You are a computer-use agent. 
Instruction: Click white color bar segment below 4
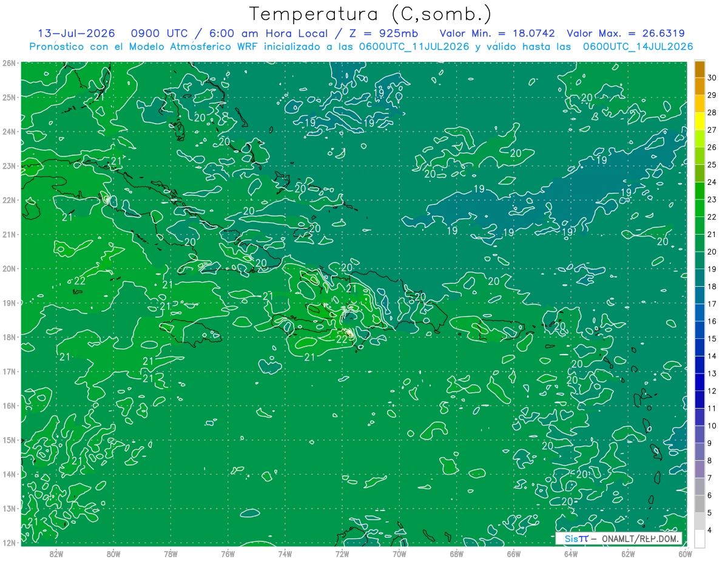[x=699, y=538]
